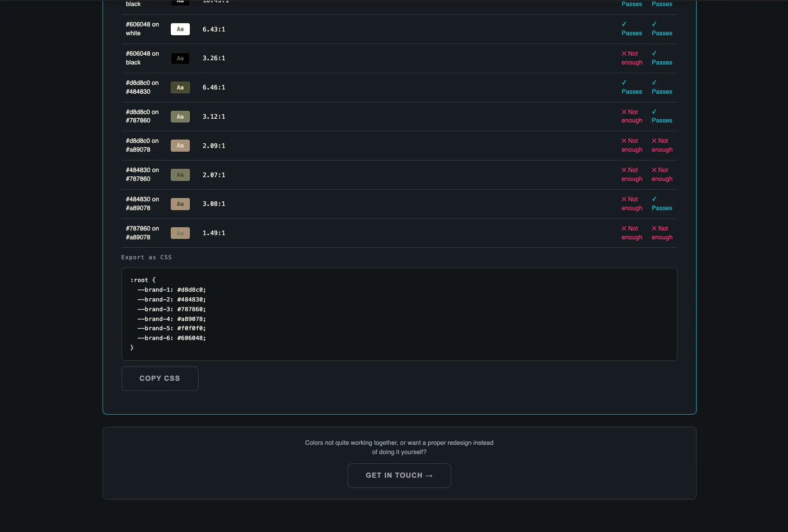This screenshot has width=788, height=532.
Task: Click the '--brand-2: #484830;' CSS line
Action: tap(172, 300)
